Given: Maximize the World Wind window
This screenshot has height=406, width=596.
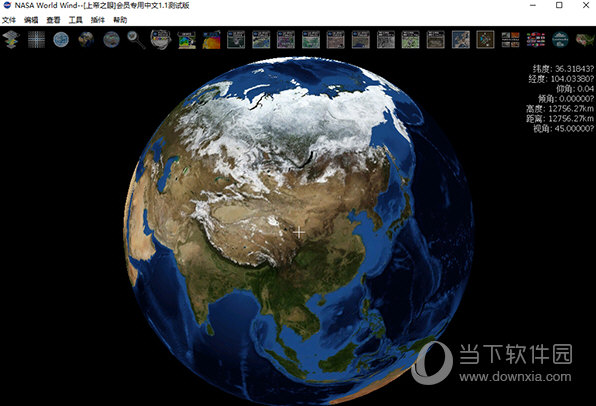Looking at the screenshot, I should [559, 5].
